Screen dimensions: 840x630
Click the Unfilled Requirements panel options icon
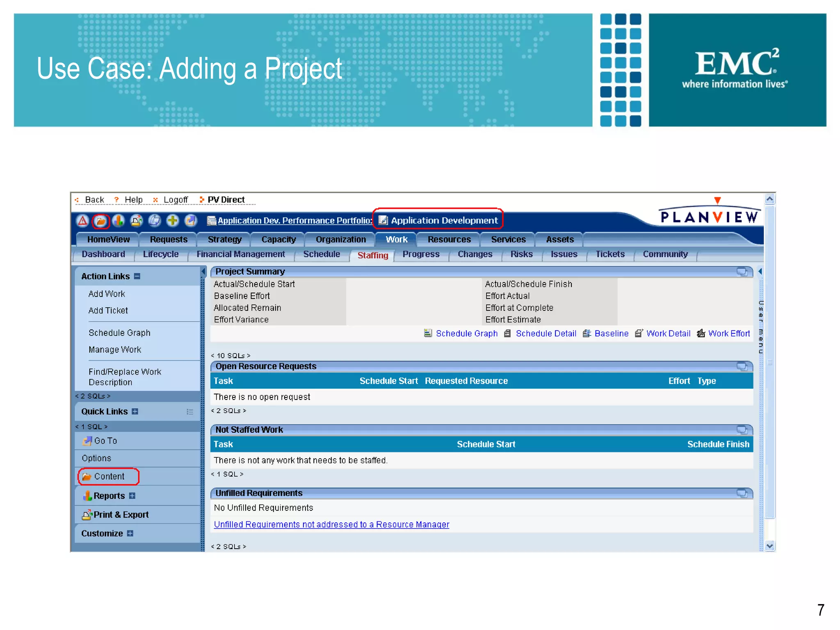[x=742, y=493]
